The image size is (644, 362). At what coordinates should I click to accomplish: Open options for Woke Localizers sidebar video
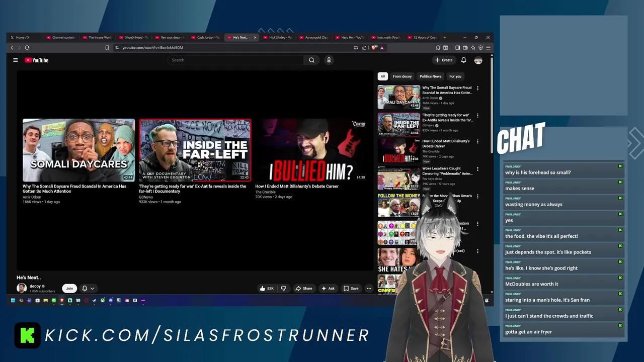pyautogui.click(x=477, y=169)
